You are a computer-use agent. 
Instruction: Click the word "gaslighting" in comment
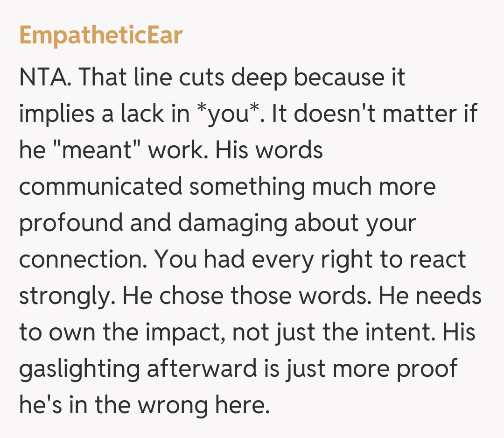coord(79,369)
